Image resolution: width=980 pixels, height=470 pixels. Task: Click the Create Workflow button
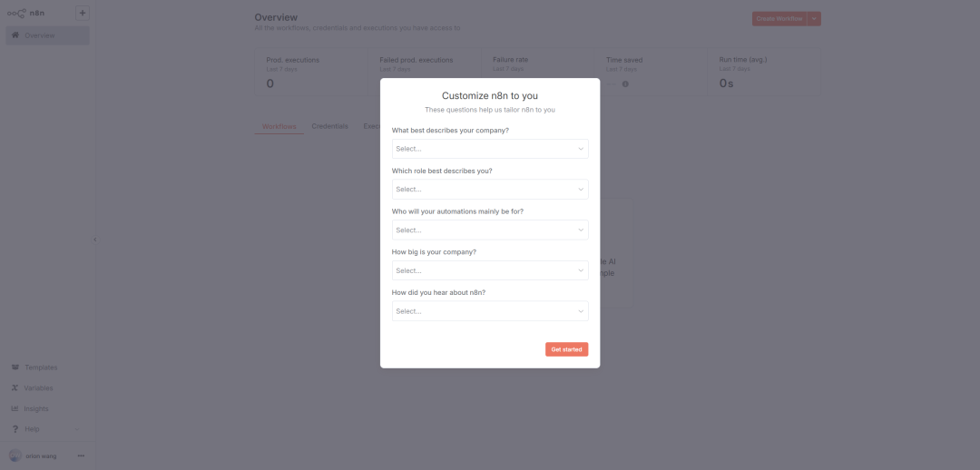click(x=779, y=19)
